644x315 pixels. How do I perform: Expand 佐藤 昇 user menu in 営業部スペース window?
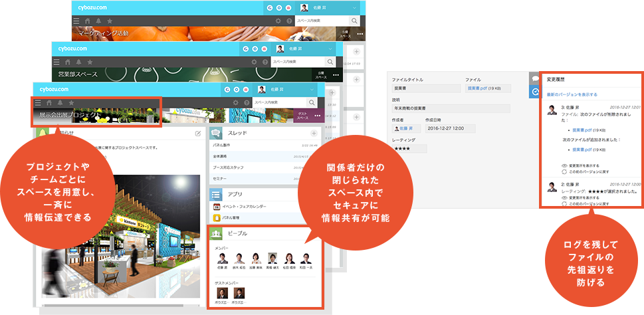coord(331,49)
